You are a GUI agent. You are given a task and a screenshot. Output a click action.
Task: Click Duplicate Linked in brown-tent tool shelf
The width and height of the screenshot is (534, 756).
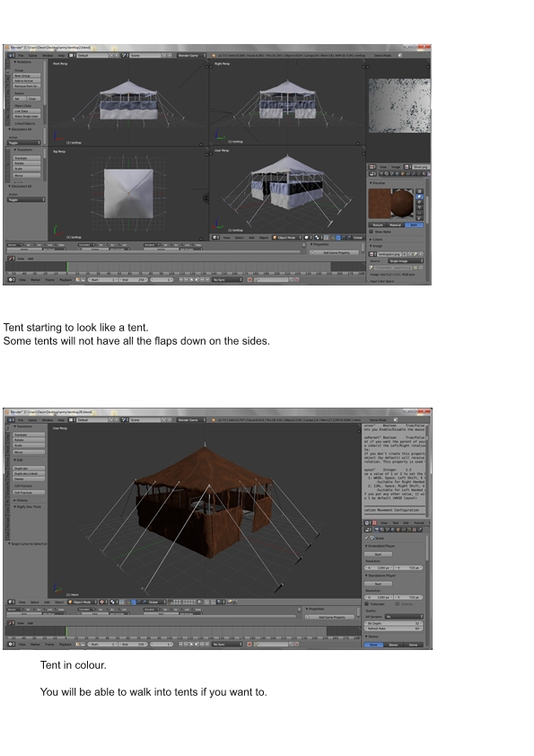click(29, 473)
